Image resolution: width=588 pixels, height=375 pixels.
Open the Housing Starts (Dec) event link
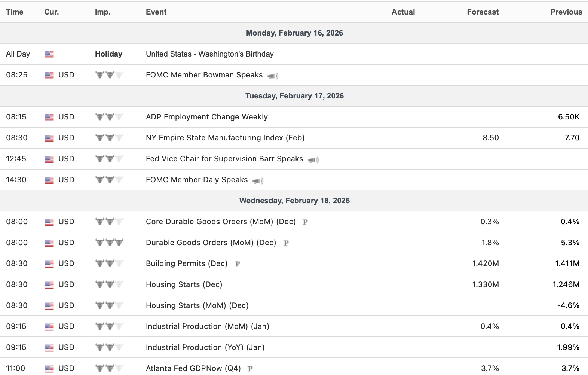pyautogui.click(x=184, y=284)
